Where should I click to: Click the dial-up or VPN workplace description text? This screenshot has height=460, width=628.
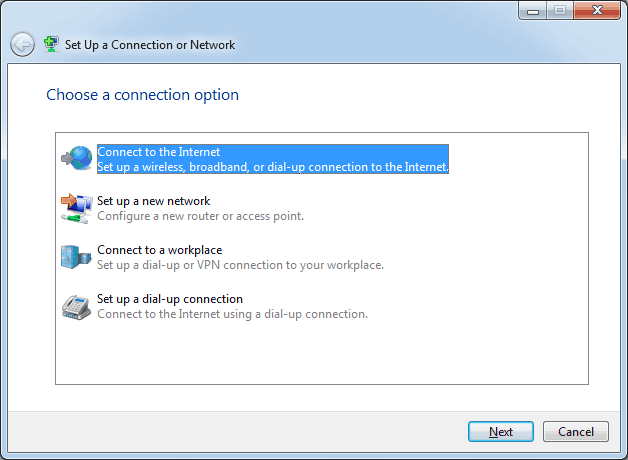[x=240, y=265]
